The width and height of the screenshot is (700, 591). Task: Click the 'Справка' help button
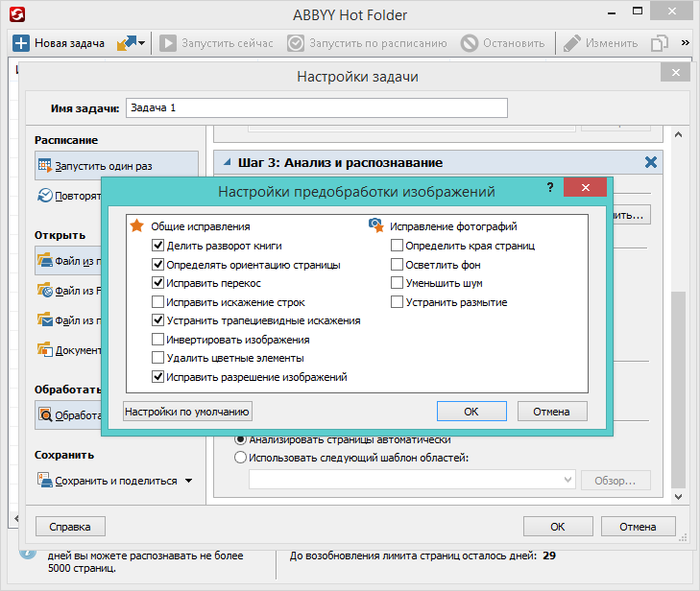click(70, 527)
